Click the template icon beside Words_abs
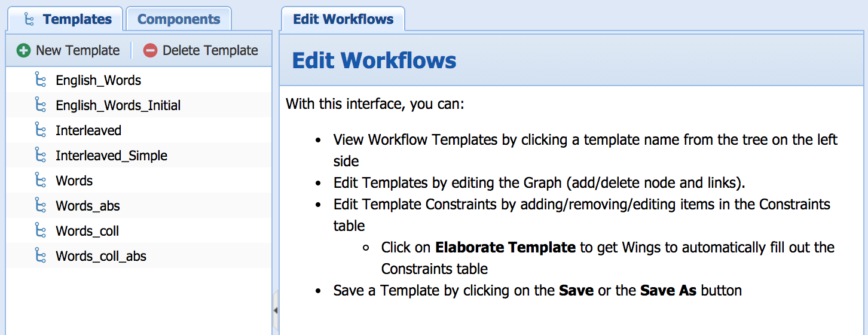The height and width of the screenshot is (335, 868). point(41,206)
